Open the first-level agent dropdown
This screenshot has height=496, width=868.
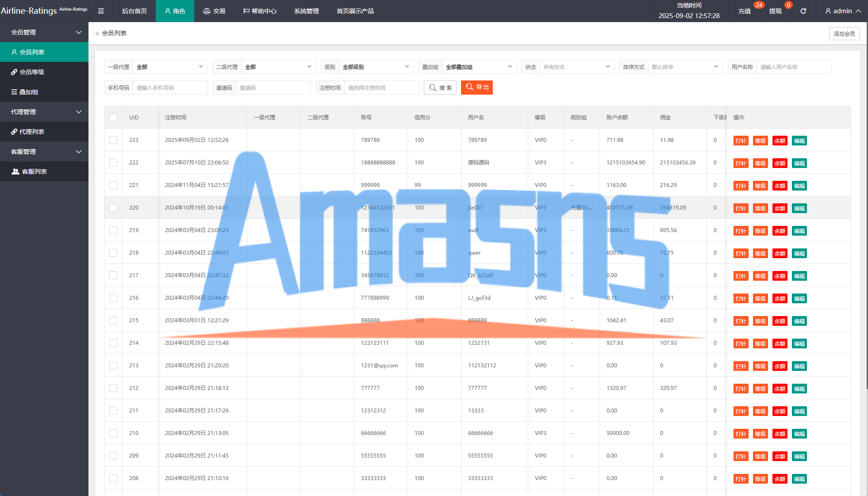point(170,67)
